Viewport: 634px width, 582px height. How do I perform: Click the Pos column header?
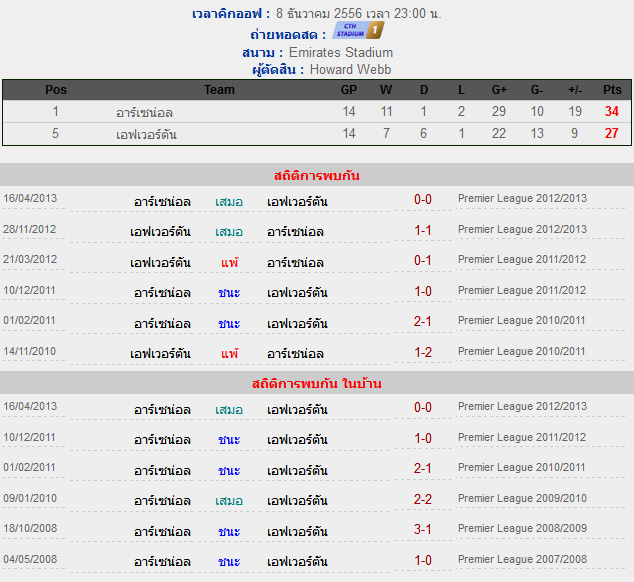56,90
